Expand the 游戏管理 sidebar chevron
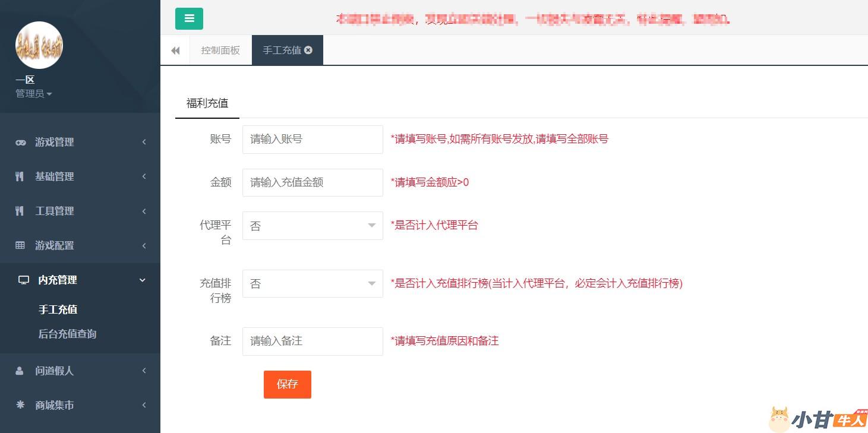This screenshot has height=433, width=868. coord(144,143)
